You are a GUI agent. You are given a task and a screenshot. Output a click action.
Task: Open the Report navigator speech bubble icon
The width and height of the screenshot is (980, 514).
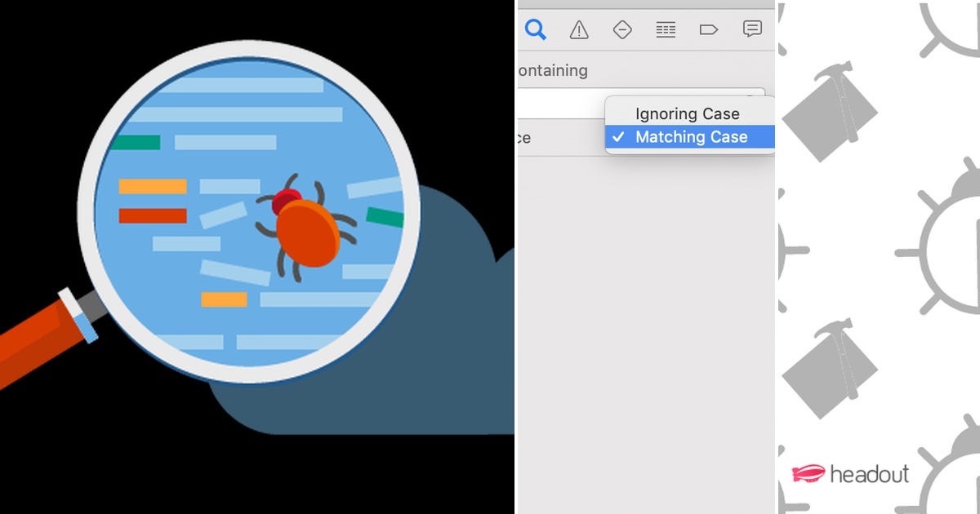(x=752, y=29)
